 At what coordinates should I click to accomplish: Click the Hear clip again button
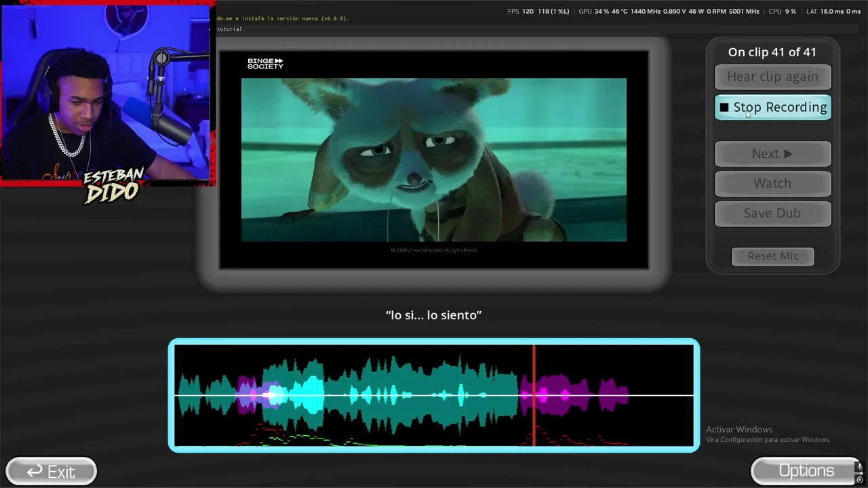coord(772,77)
